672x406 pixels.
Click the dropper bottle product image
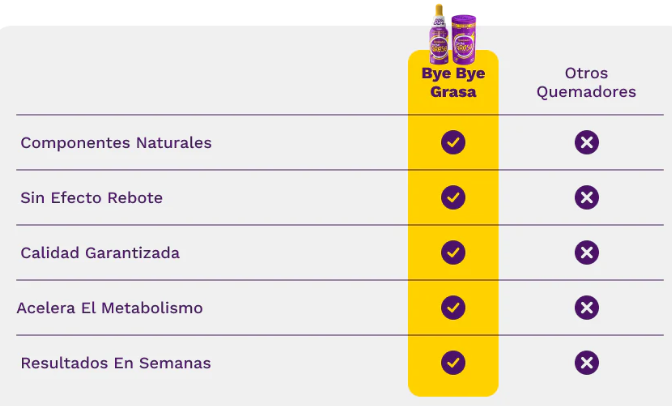(x=439, y=34)
